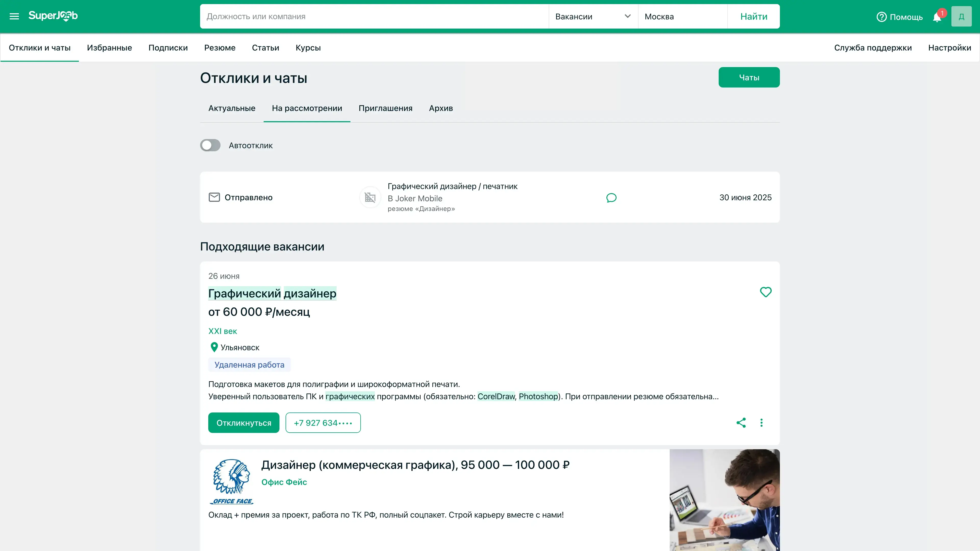Switch to the Приглашения tab
This screenshot has width=980, height=551.
(385, 108)
